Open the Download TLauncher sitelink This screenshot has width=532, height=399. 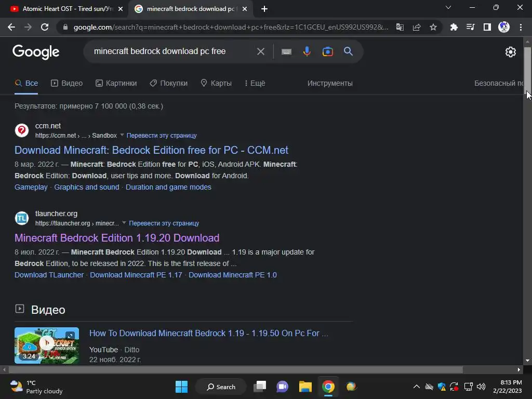(x=49, y=275)
